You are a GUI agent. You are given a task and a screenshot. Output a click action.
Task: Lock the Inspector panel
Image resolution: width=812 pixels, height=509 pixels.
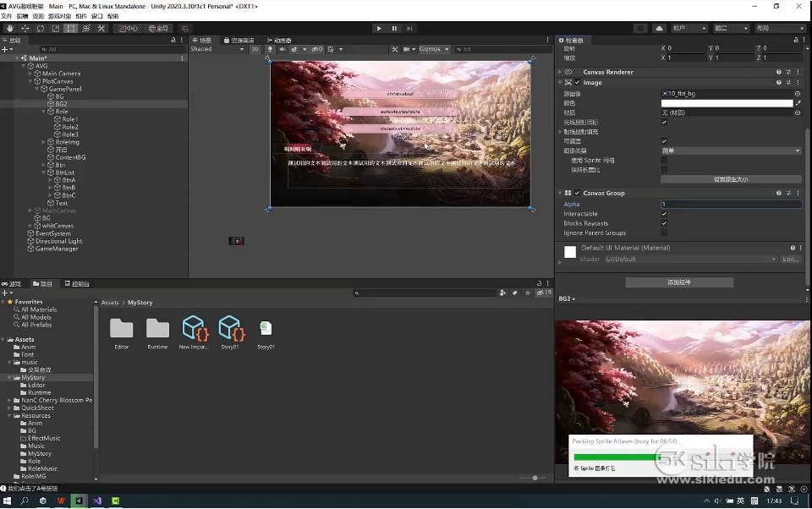(796, 40)
